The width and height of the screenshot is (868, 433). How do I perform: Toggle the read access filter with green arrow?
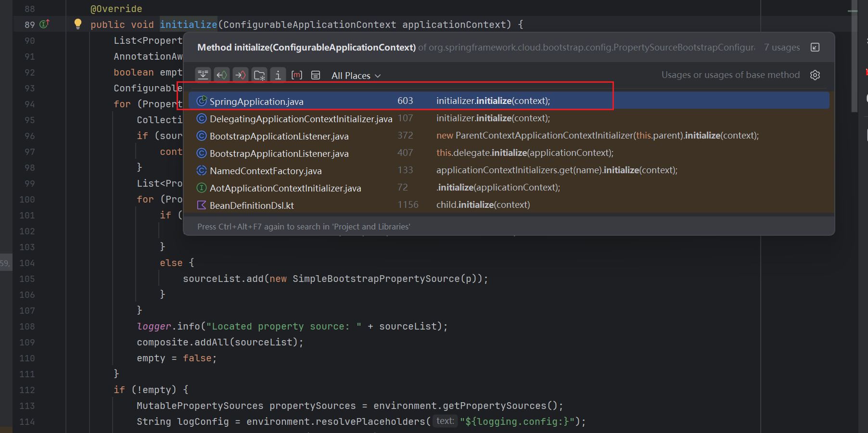click(222, 75)
